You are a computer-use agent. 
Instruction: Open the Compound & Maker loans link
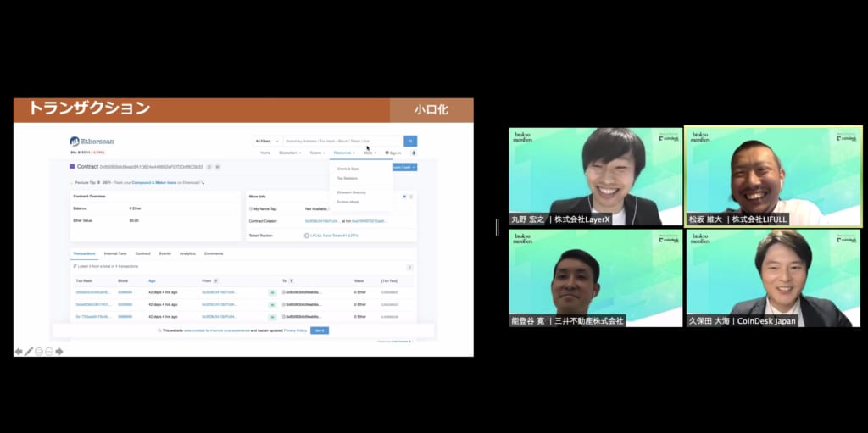pos(154,182)
